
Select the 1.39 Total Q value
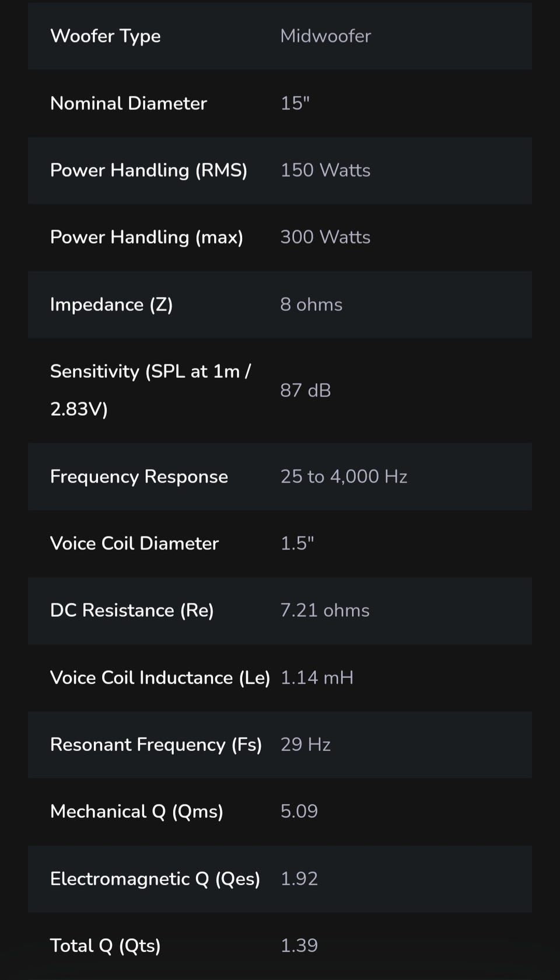pos(299,945)
